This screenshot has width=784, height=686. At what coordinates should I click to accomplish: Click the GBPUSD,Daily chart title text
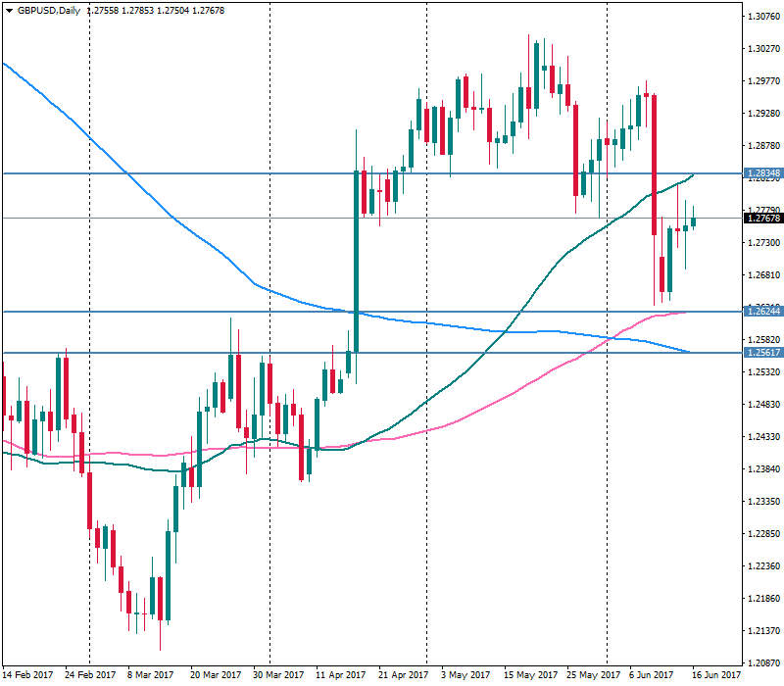[50, 8]
